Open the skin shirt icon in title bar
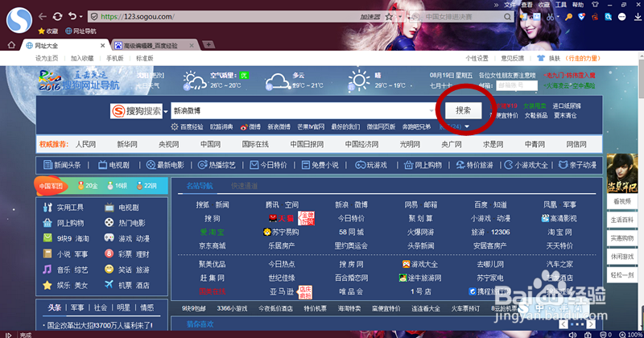Image resolution: width=644 pixels, height=338 pixels. pyautogui.click(x=595, y=5)
